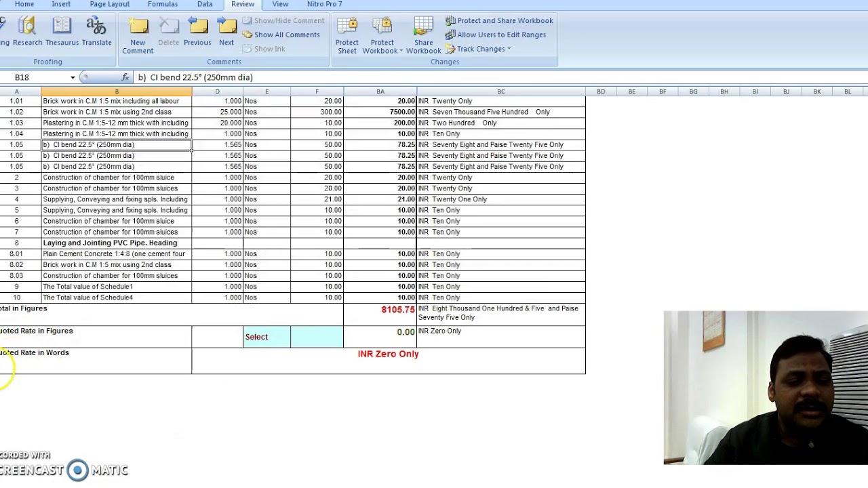The width and height of the screenshot is (868, 488).
Task: Switch to Nitro Pro 7 tab
Action: tap(324, 4)
